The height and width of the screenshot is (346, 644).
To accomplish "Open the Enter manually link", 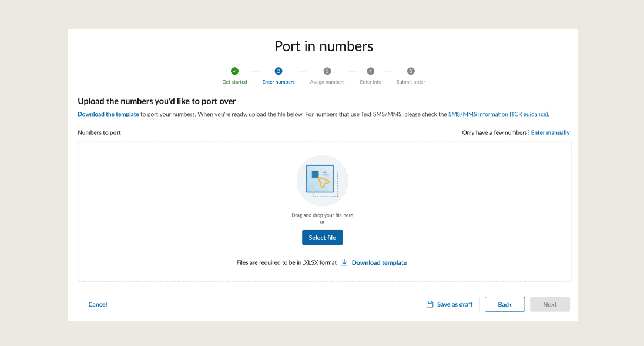I will [x=550, y=133].
